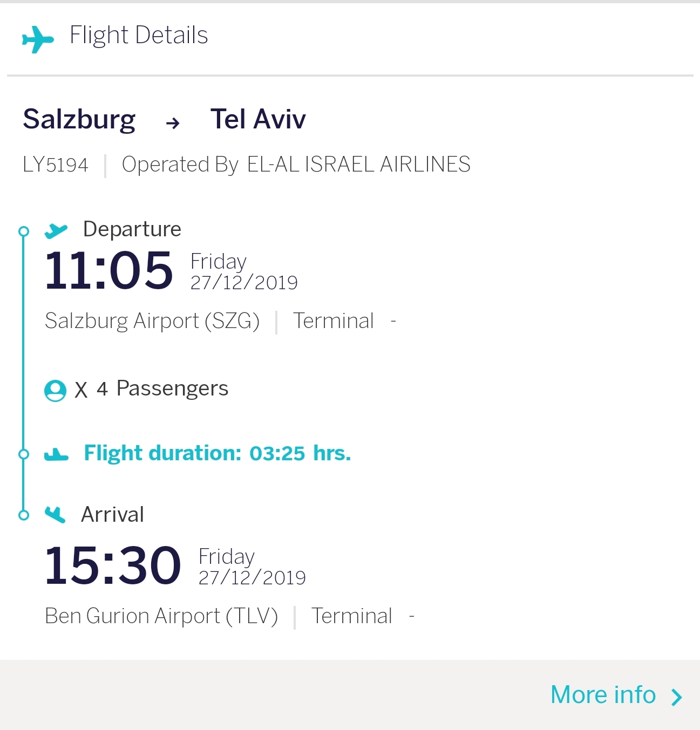Click the passenger profile icon
Screen dimensions: 700x730
click(x=55, y=390)
